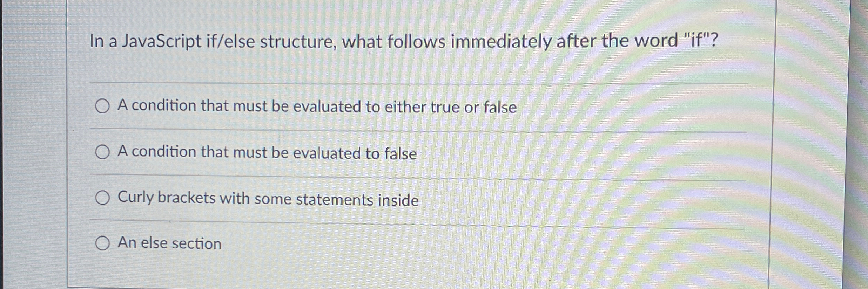Image resolution: width=868 pixels, height=289 pixels.
Task: Click the answer 'A condition that must be evaluated to either true or false'
Action: [316, 106]
